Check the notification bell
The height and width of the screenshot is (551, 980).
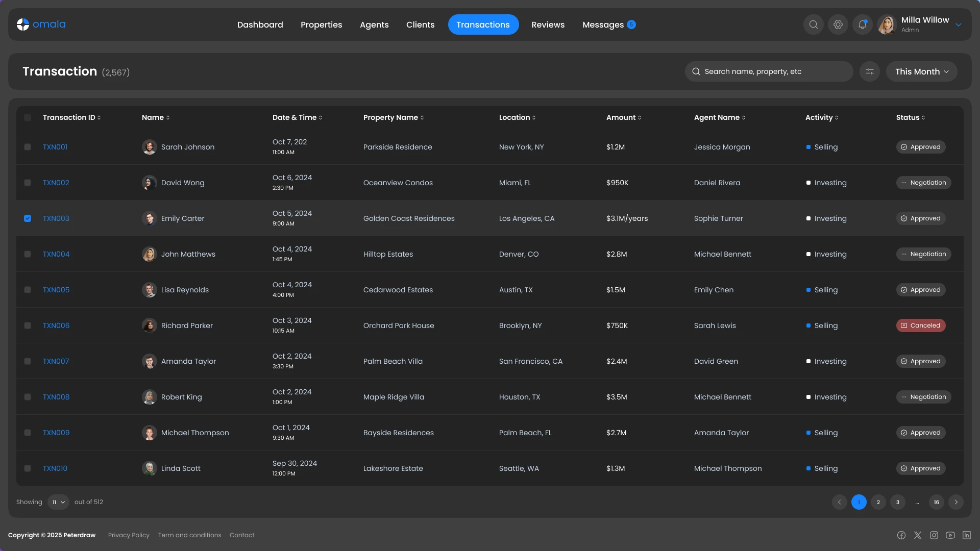click(862, 24)
